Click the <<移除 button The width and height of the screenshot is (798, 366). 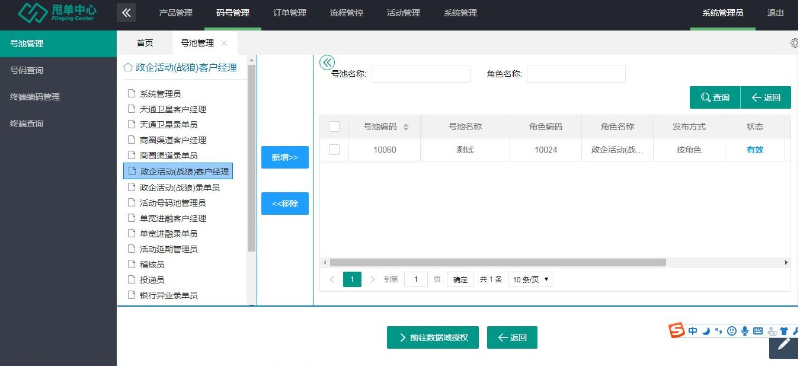[285, 204]
